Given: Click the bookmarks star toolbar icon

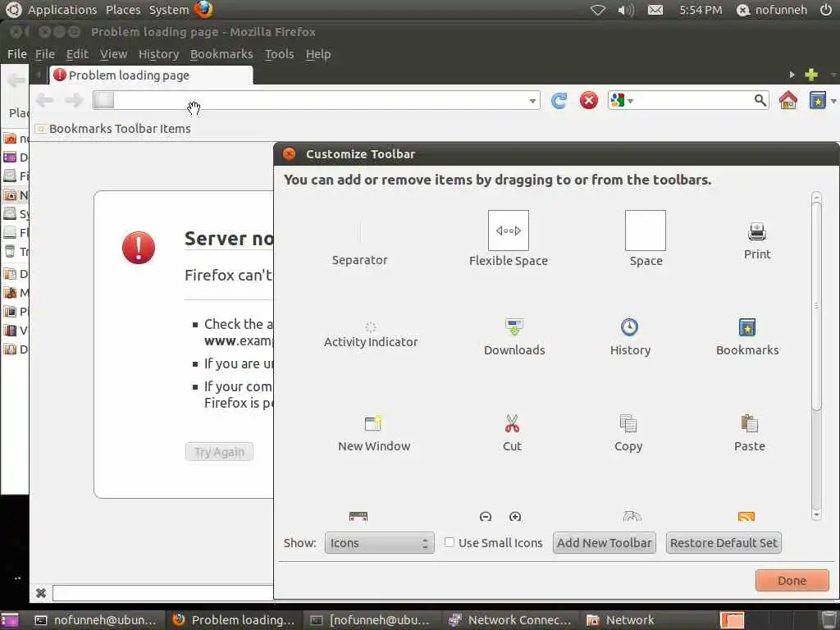Looking at the screenshot, I should pyautogui.click(x=818, y=100).
